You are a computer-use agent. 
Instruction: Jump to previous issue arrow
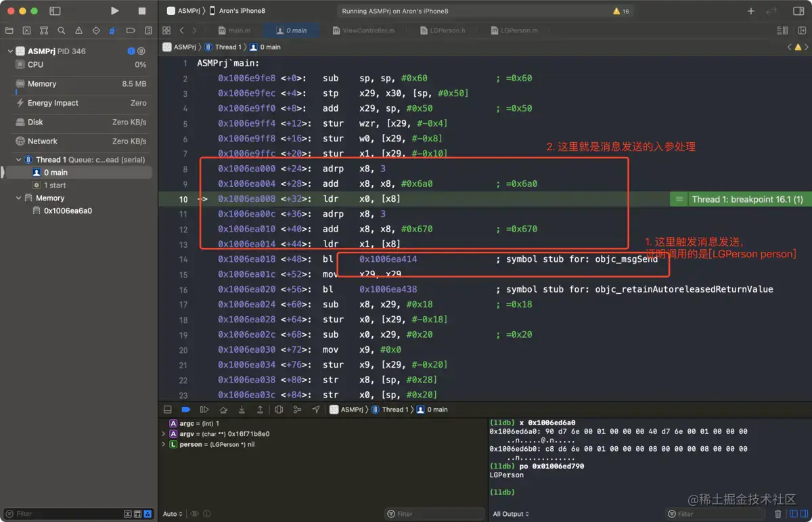point(789,47)
